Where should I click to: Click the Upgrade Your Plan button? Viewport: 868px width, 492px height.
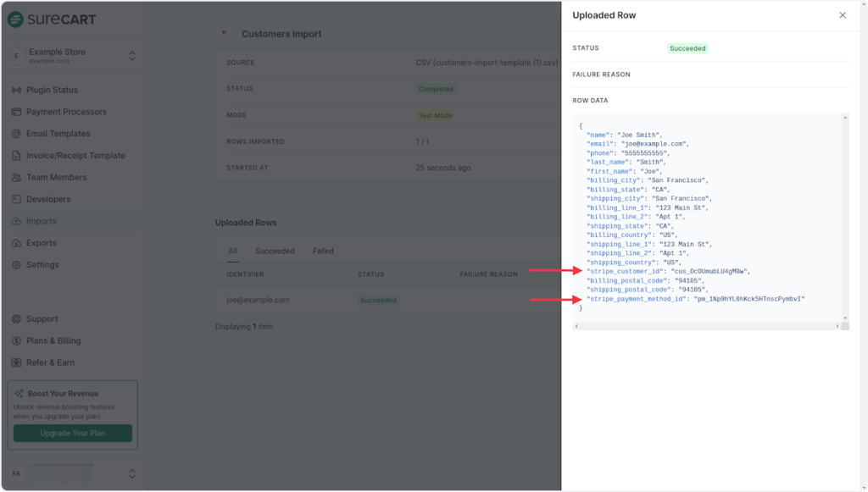coord(72,434)
